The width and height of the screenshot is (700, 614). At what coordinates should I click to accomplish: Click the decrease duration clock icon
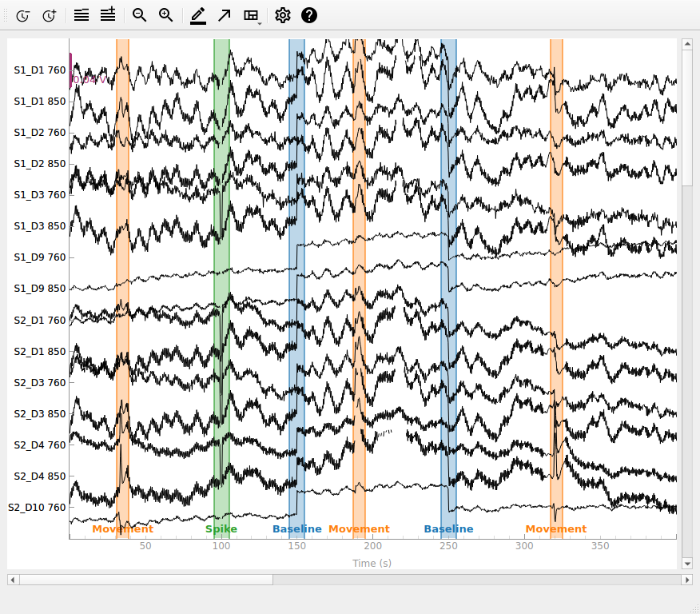tap(22, 16)
